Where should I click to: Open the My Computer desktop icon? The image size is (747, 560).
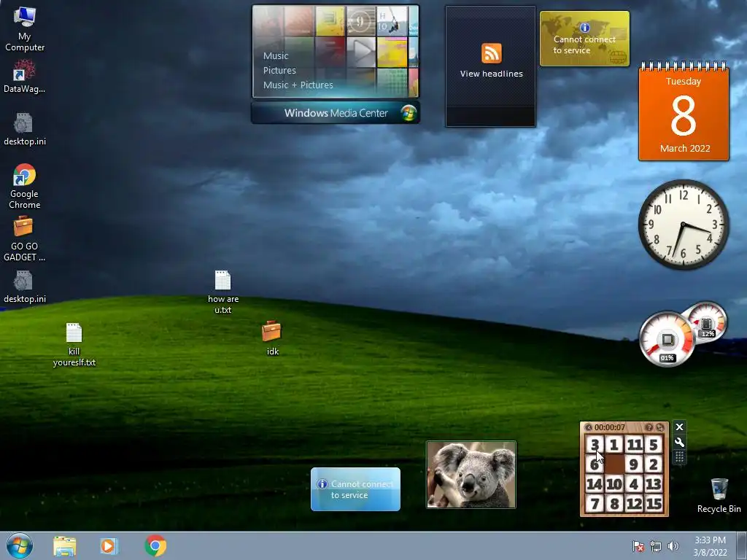tap(24, 28)
